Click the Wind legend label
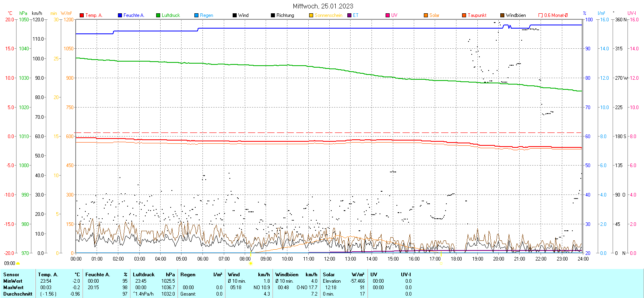Viewport: 644px width, 298px height. [x=243, y=15]
